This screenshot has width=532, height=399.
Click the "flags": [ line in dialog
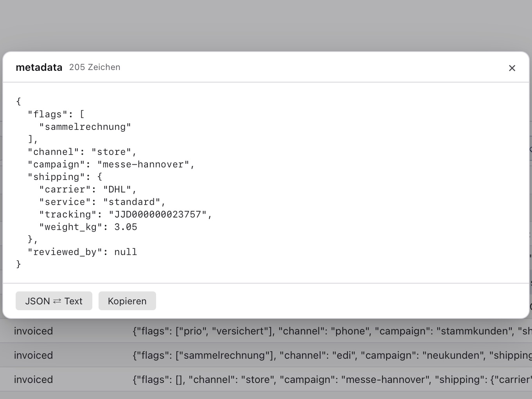56,114
